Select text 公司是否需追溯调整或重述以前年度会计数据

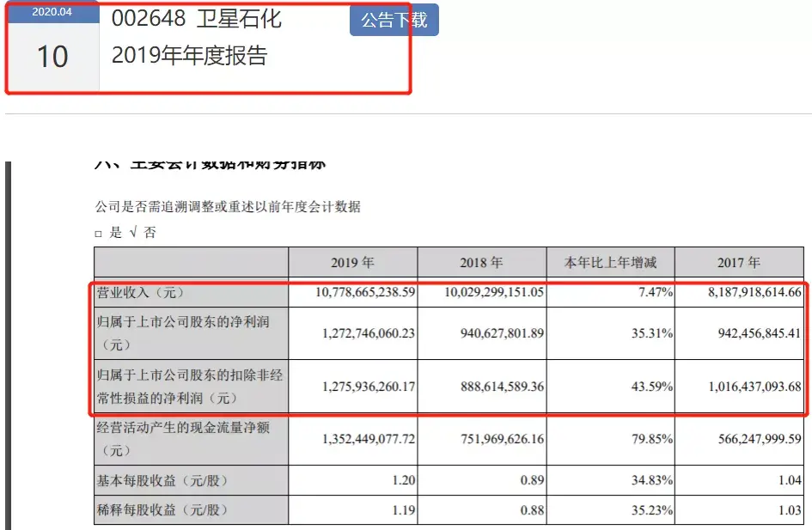click(228, 207)
